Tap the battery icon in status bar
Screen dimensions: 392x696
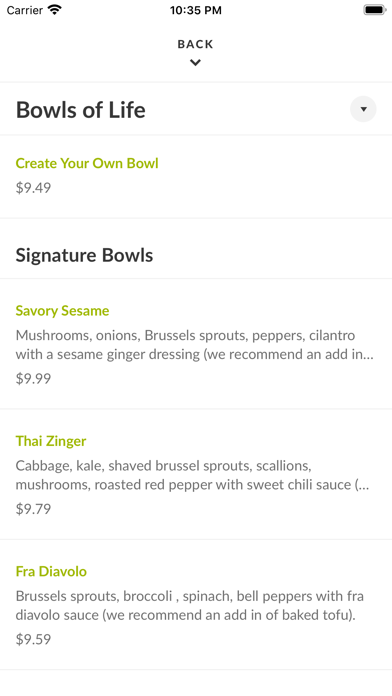click(x=375, y=10)
